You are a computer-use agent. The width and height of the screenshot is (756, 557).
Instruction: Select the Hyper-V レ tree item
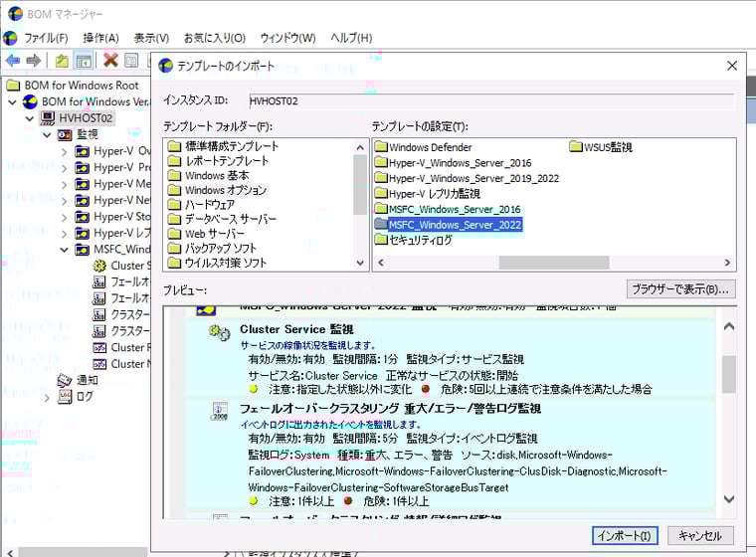click(x=113, y=234)
